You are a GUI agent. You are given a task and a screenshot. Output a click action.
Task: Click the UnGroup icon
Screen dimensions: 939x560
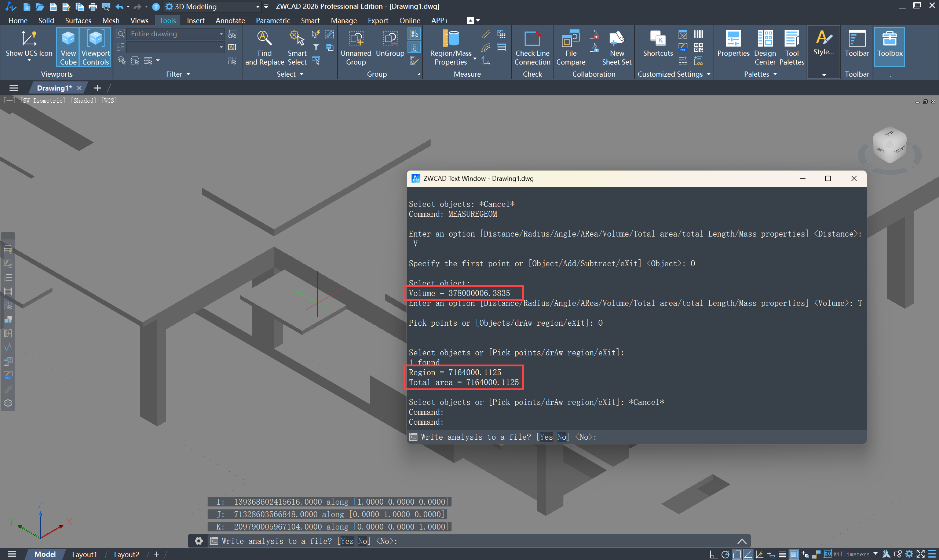[x=390, y=44]
